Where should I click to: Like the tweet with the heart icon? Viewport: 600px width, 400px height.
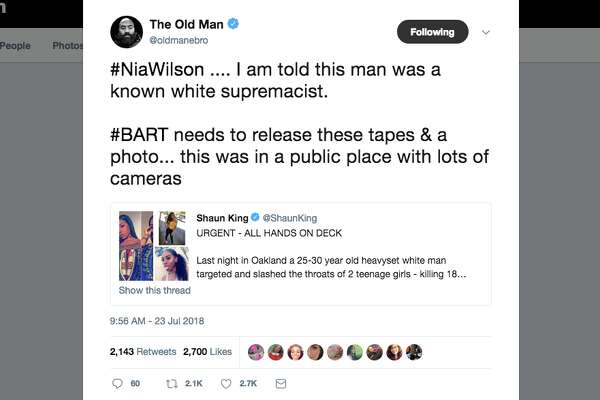(226, 383)
